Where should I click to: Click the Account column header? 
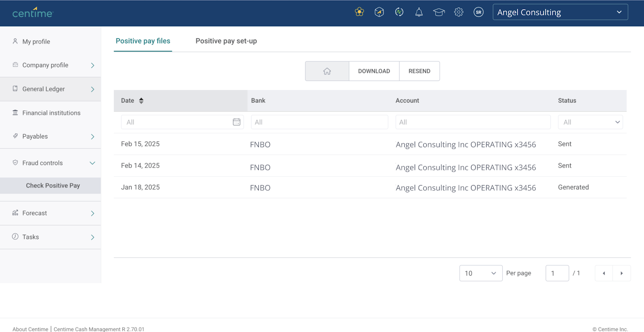(x=407, y=101)
